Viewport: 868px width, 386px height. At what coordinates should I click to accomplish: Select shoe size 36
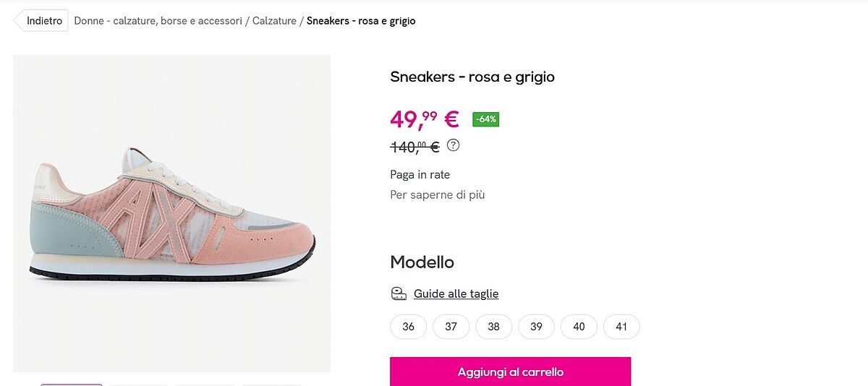pyautogui.click(x=409, y=327)
